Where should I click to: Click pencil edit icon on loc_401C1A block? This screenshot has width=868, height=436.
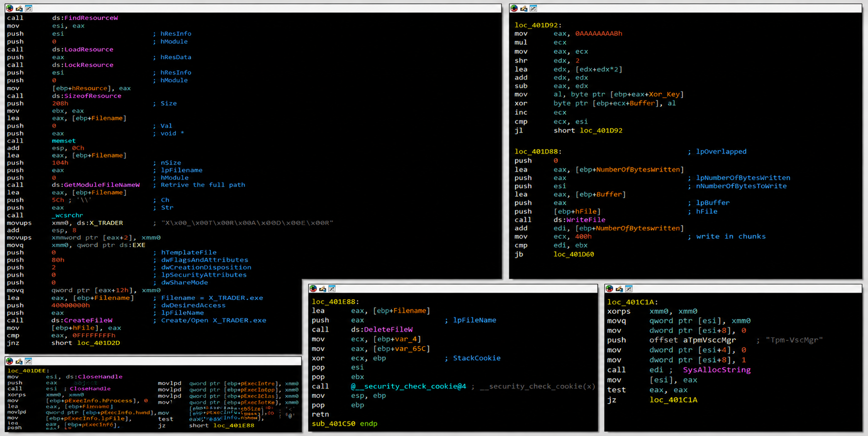click(619, 288)
